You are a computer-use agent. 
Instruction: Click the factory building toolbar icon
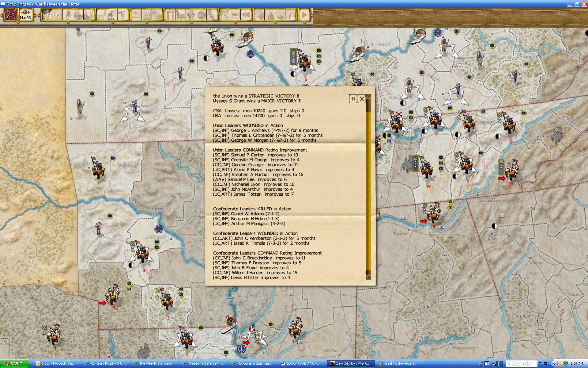click(x=102, y=15)
